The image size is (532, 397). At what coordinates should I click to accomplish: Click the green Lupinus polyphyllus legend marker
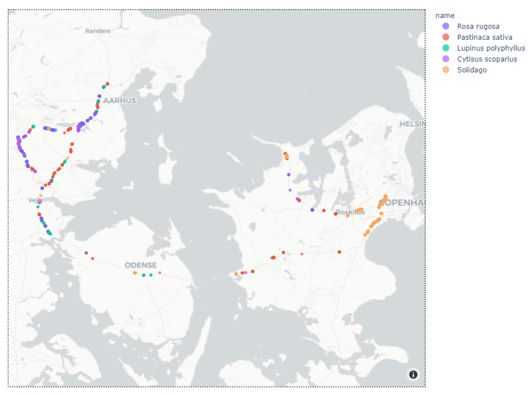(x=446, y=48)
